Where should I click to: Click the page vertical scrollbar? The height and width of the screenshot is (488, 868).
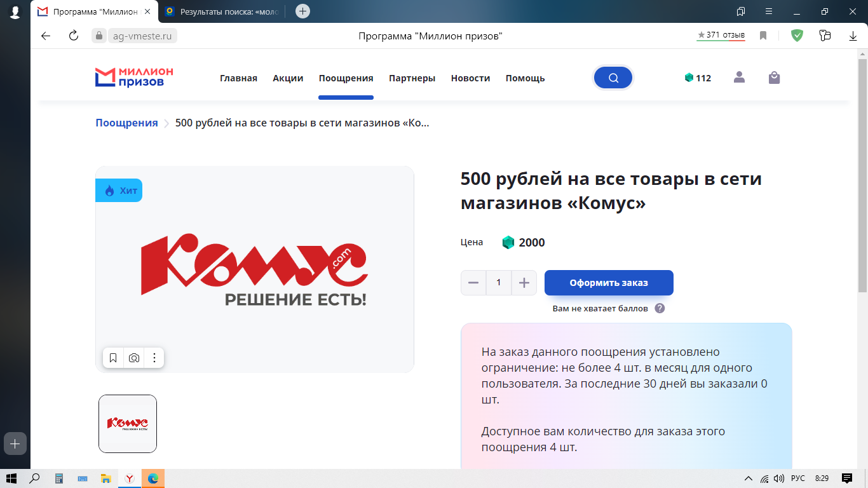(x=862, y=175)
